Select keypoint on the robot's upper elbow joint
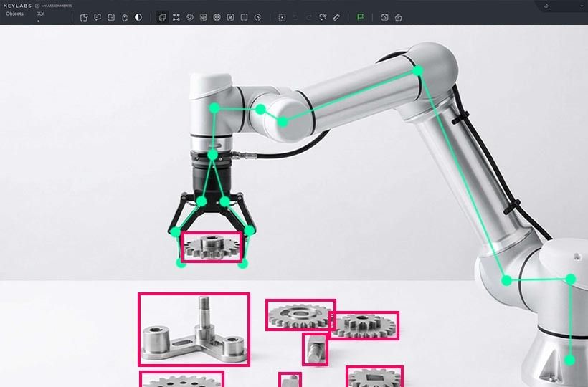 [x=418, y=70]
